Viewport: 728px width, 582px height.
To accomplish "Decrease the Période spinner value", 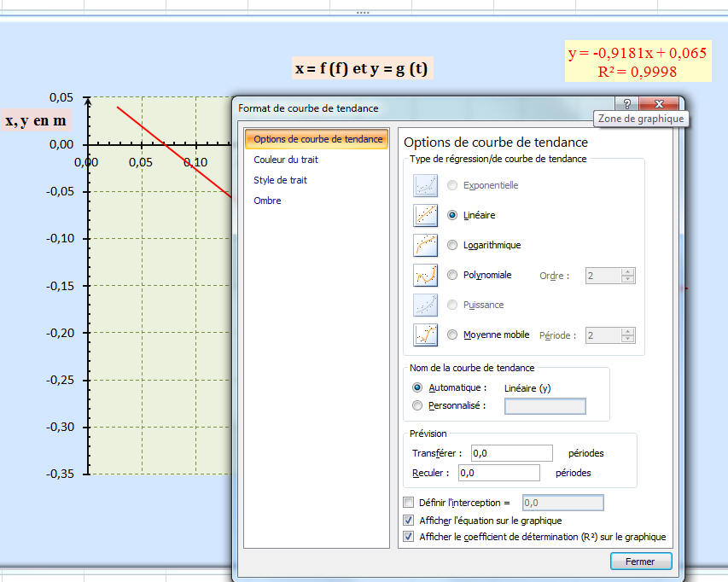I will [627, 338].
